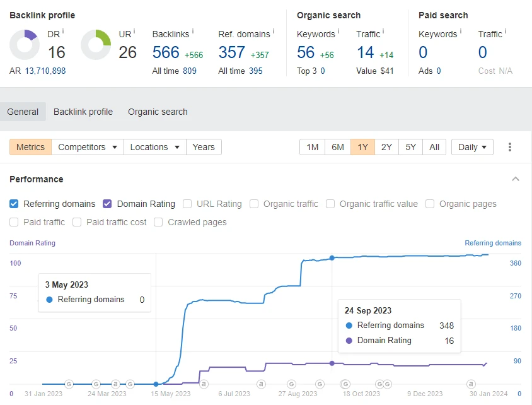Click the info icon next to DR
Image resolution: width=532 pixels, height=405 pixels.
point(63,32)
